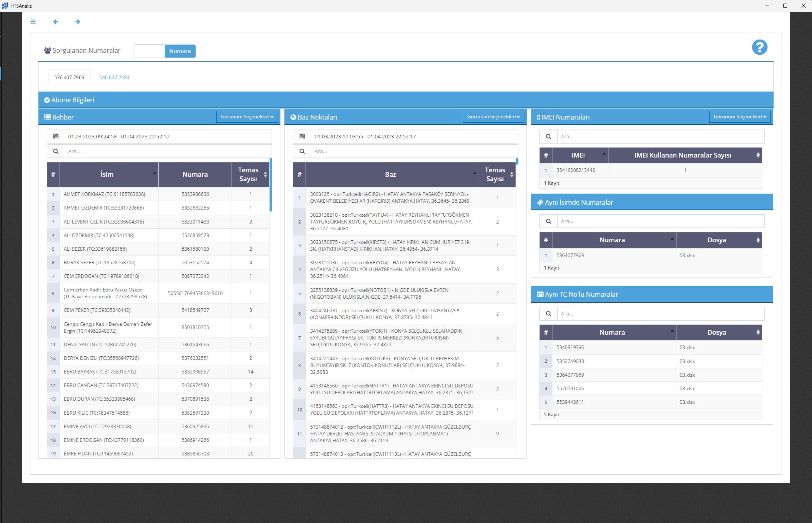Go forward with the right arrow
Viewport: 812px width, 523px height.
(x=78, y=22)
